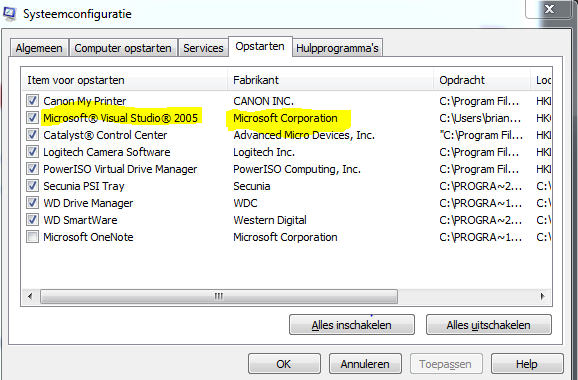Click the scrollbar's left arrow
Screen dimensions: 578x380
click(x=30, y=296)
